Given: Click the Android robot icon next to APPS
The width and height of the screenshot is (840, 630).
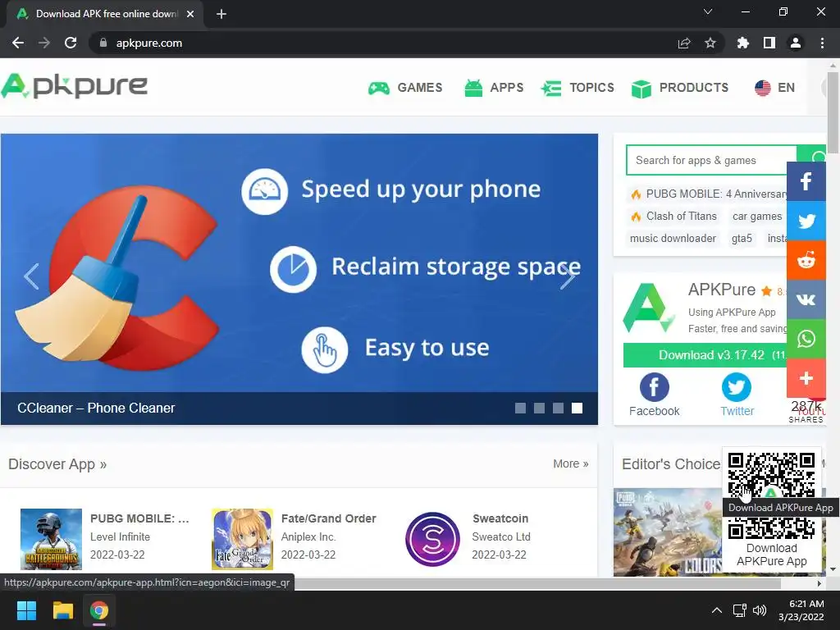Looking at the screenshot, I should (x=473, y=88).
